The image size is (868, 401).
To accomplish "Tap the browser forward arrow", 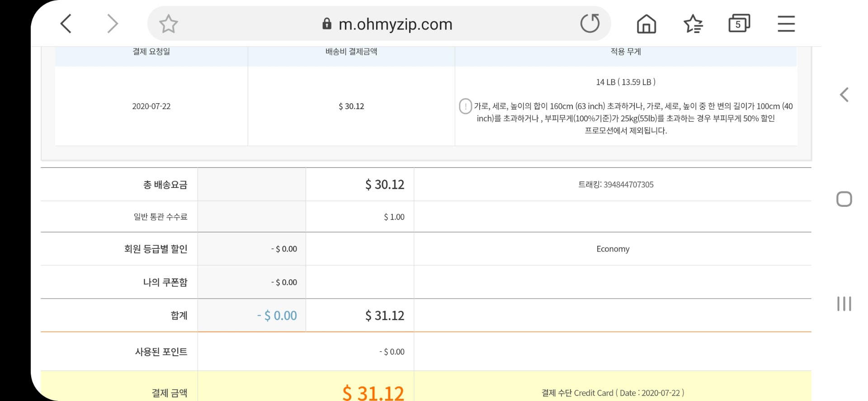I will (112, 24).
